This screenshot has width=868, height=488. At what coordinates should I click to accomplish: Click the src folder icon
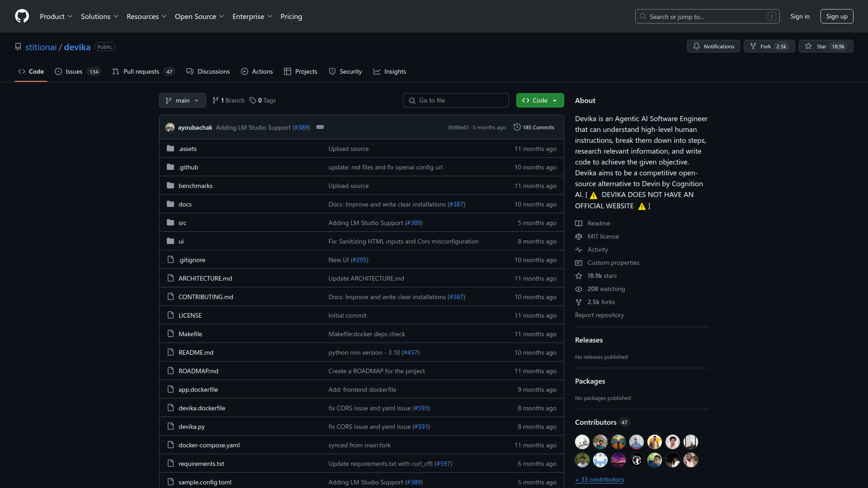[x=170, y=222]
